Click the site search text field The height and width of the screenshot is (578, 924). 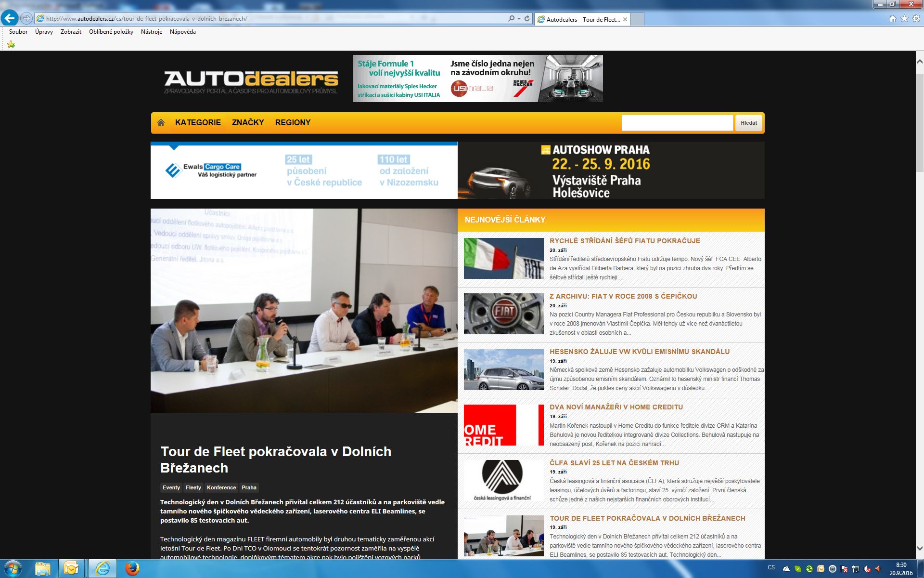[677, 123]
